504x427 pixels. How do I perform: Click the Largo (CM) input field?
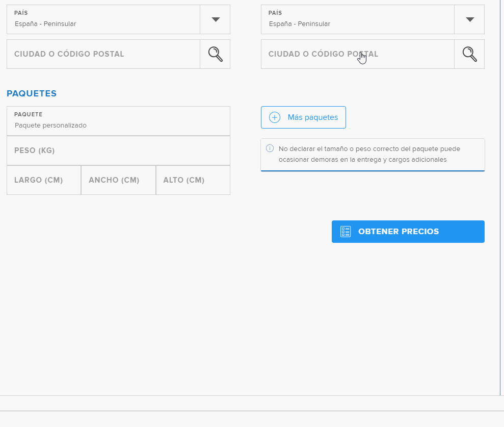pyautogui.click(x=44, y=180)
